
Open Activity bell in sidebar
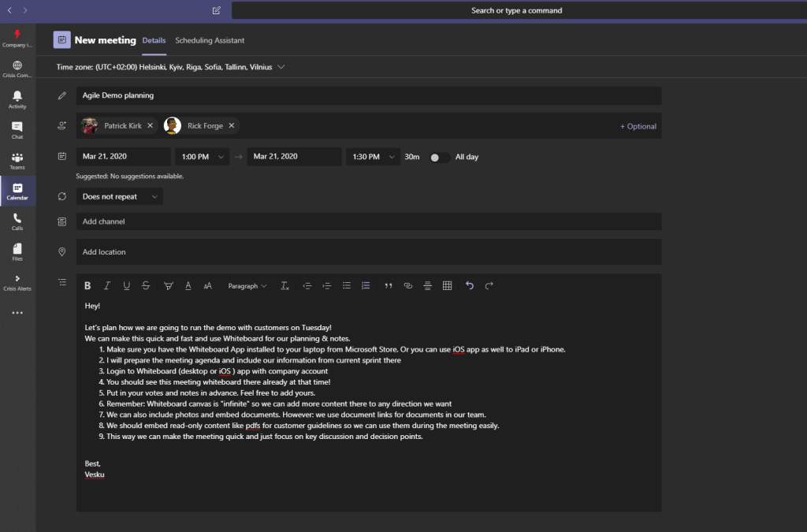[17, 99]
